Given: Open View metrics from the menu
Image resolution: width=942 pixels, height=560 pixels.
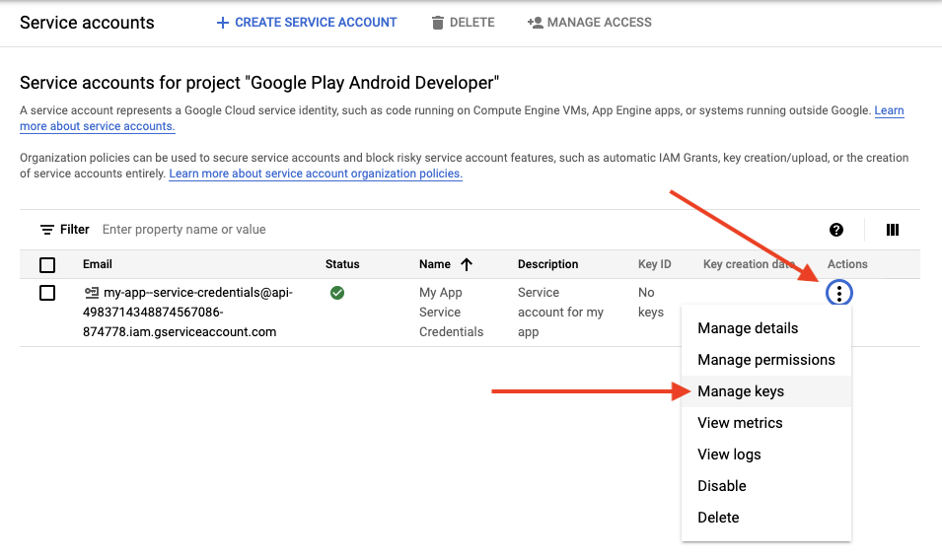Looking at the screenshot, I should (x=766, y=423).
